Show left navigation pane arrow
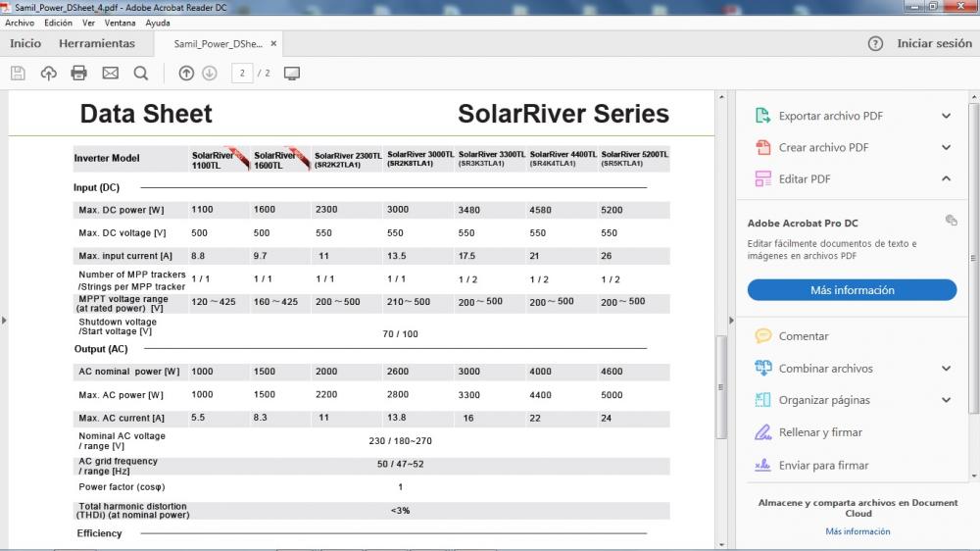The image size is (980, 551). click(4, 321)
